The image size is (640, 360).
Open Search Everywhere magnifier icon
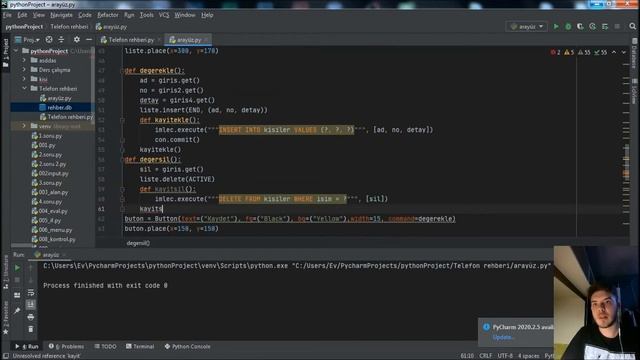coord(633,27)
